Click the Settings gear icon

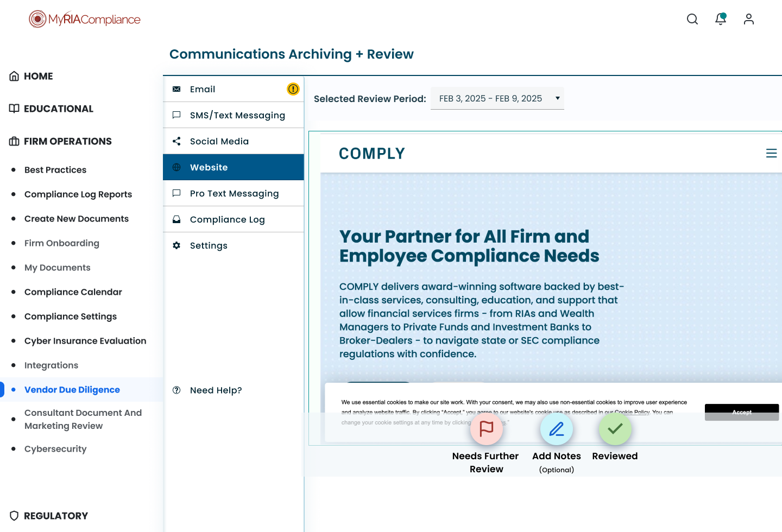click(176, 245)
